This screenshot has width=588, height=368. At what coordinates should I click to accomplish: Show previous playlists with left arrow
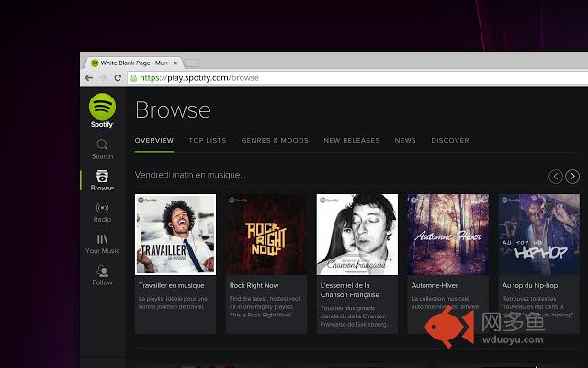[x=555, y=176]
